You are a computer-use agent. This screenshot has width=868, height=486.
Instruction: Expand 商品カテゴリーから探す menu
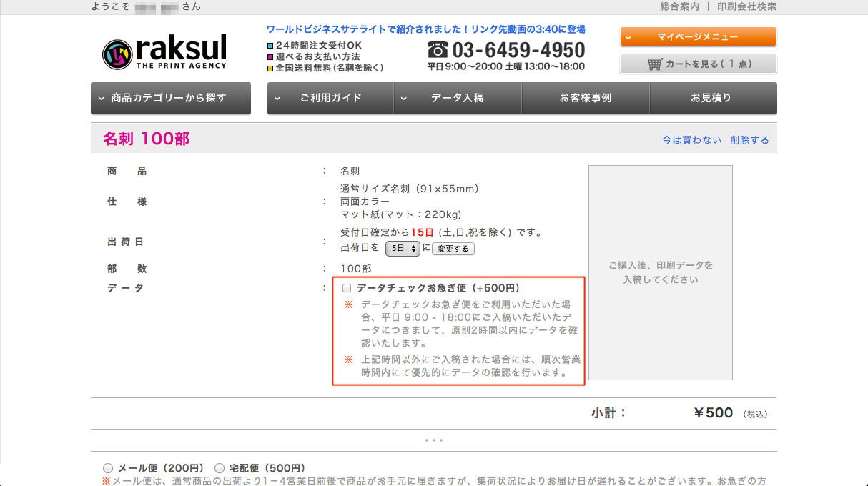coord(171,99)
